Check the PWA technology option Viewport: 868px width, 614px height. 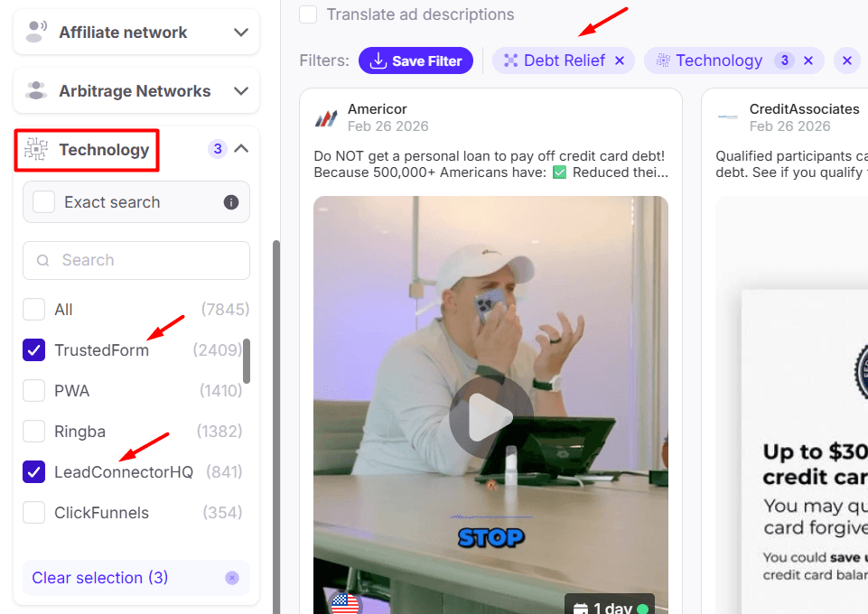point(33,391)
